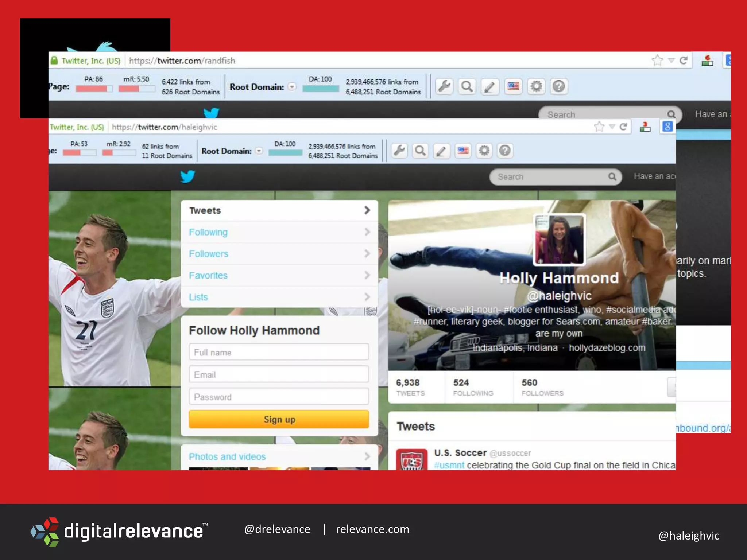
Task: Click the Password field
Action: 279,397
